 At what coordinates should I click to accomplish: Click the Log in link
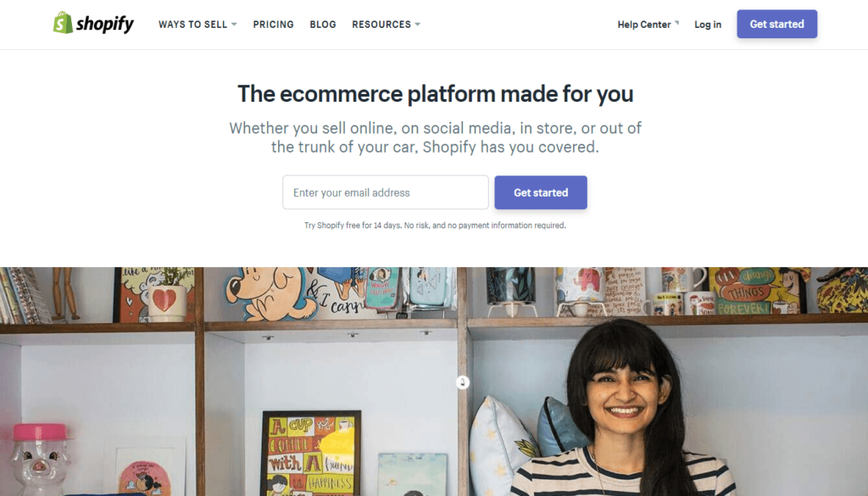[707, 24]
